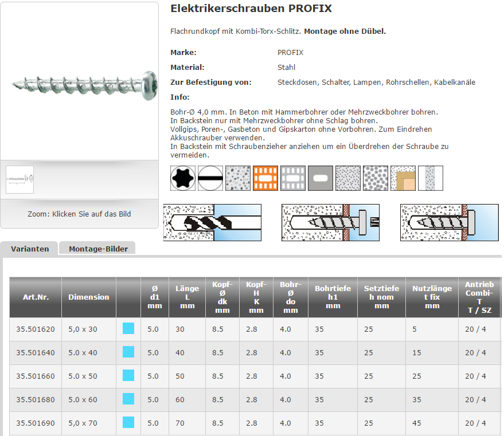Click the solid grey slot-hole material icon
The width and height of the screenshot is (504, 436).
tap(321, 178)
